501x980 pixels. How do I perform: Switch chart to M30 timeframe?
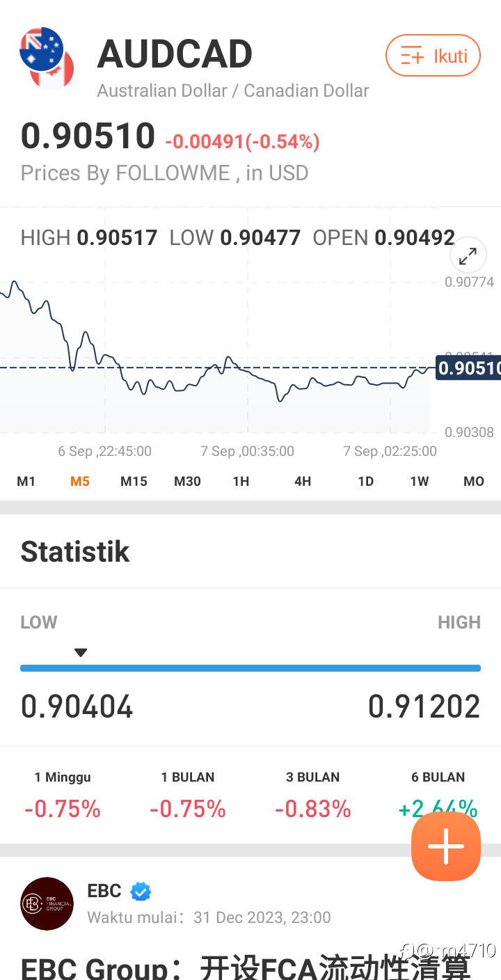point(187,481)
